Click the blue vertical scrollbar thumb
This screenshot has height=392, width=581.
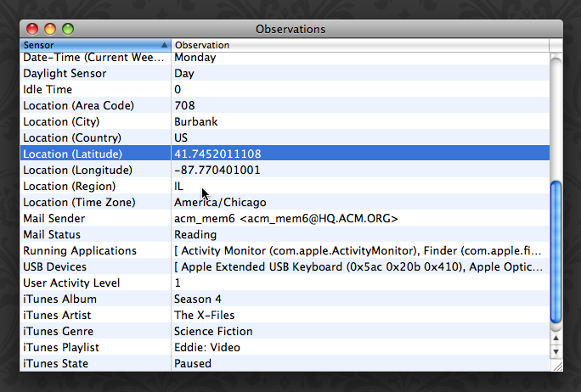pyautogui.click(x=556, y=252)
